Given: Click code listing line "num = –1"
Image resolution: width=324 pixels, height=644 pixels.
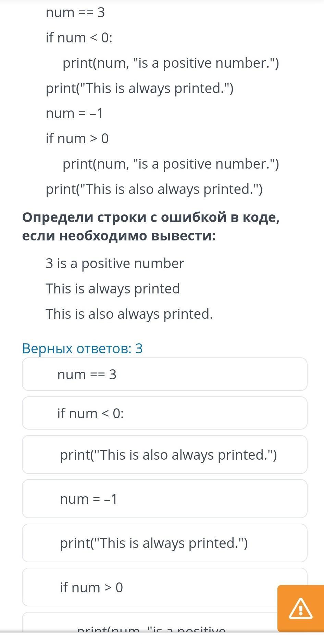Looking at the screenshot, I should coord(74,113).
